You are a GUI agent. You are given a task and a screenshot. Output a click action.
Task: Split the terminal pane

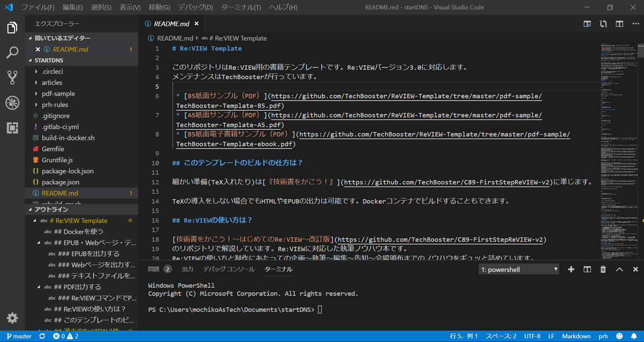tap(587, 269)
